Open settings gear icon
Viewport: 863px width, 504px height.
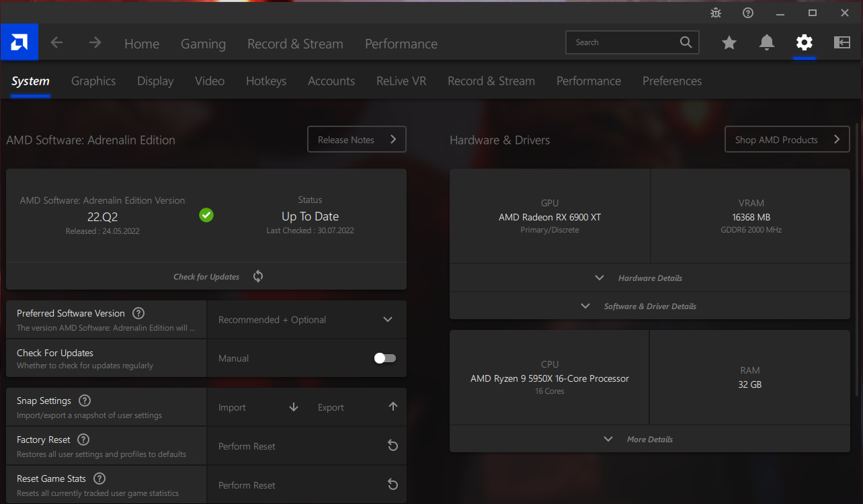(x=805, y=42)
